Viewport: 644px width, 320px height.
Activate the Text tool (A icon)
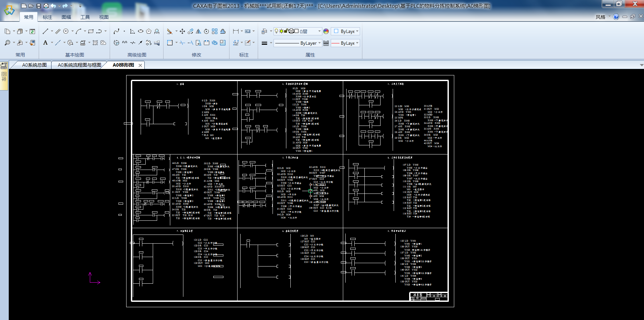coord(45,43)
